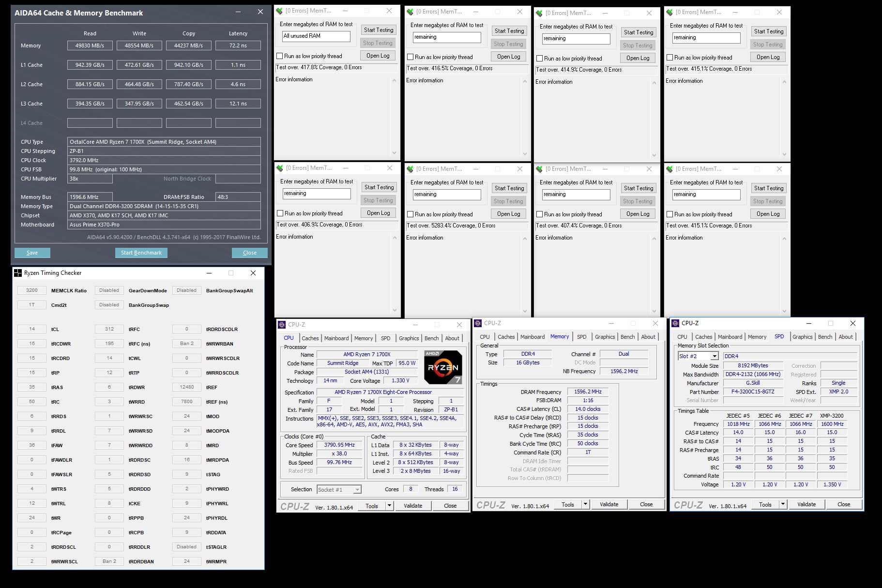The width and height of the screenshot is (882, 588).
Task: Click MemTest icon in 416.5% coverage window
Action: (x=411, y=12)
